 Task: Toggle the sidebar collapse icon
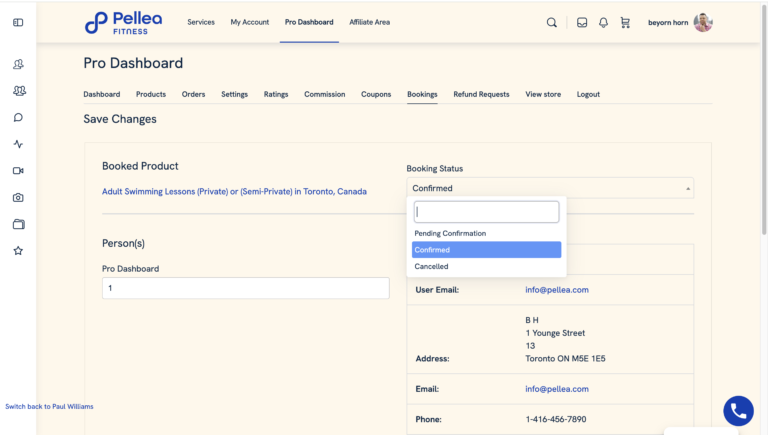18,23
